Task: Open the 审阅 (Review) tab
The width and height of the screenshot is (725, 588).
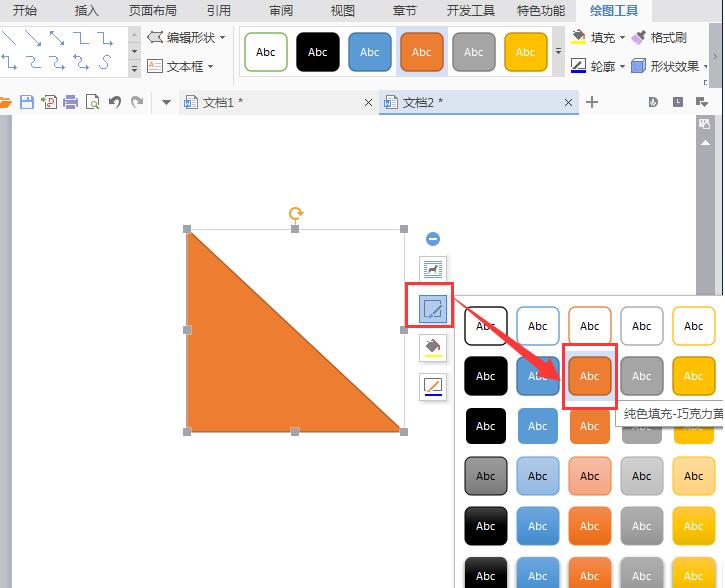Action: [x=281, y=10]
